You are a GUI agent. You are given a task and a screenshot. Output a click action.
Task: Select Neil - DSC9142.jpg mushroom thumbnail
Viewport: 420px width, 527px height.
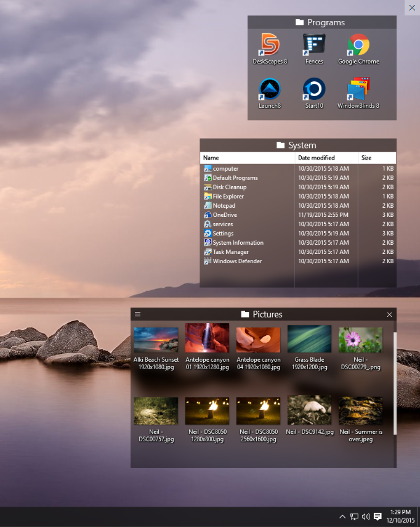pos(309,410)
